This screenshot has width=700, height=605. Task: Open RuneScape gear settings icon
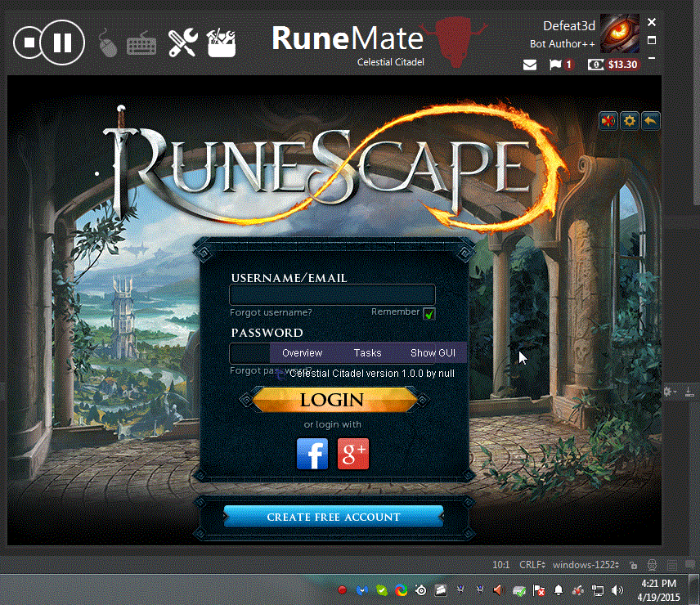(x=630, y=121)
